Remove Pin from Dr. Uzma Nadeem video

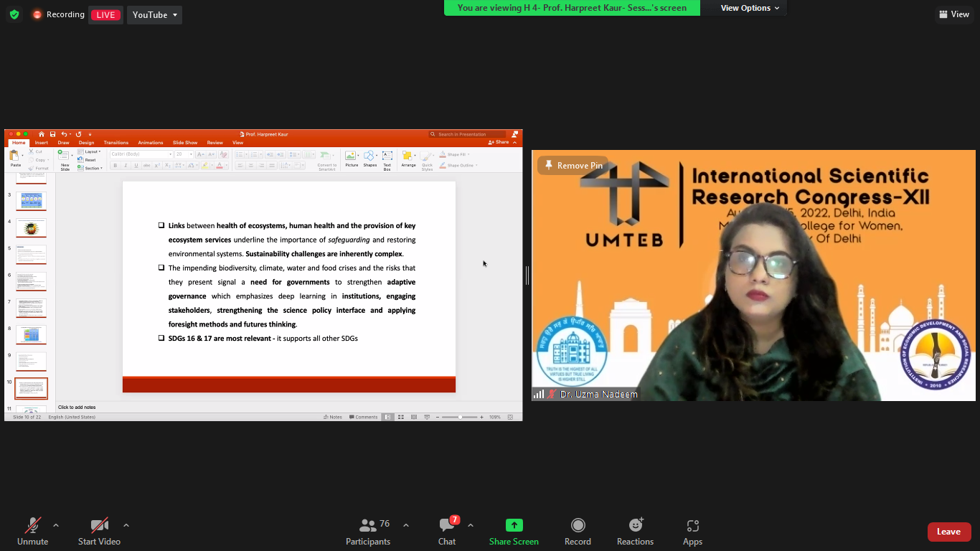pyautogui.click(x=573, y=166)
